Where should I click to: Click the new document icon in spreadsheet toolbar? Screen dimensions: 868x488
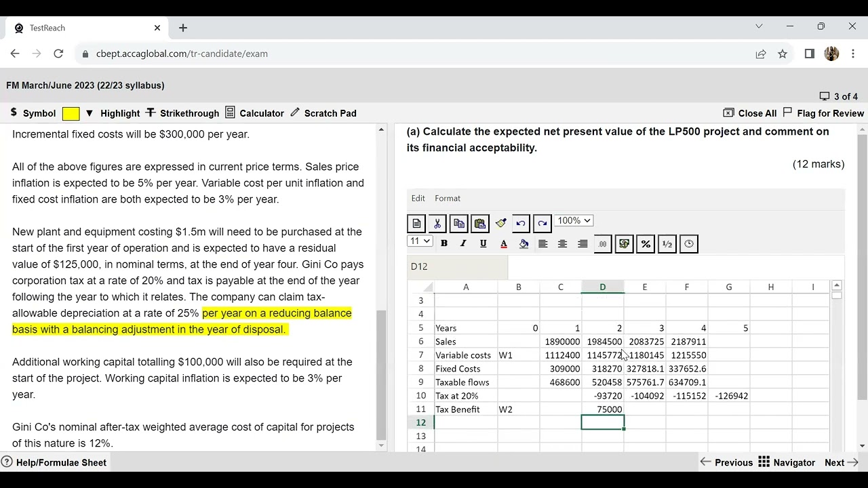coord(416,224)
